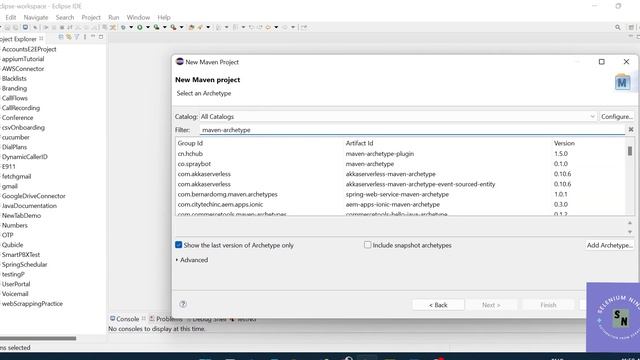Click Link with Editor icon in Project Explorer
The image size is (640, 360).
click(x=69, y=37)
